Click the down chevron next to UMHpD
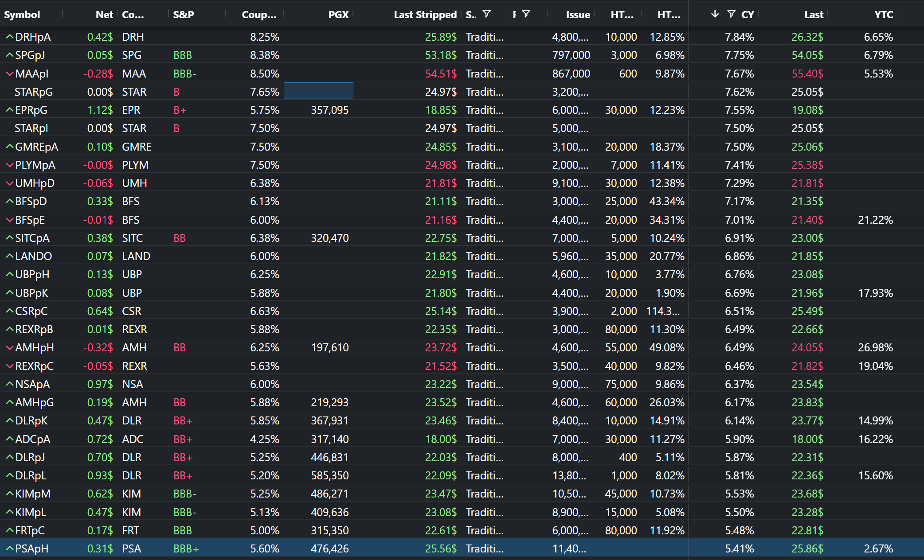Viewport: 924px width, 560px height. (x=9, y=183)
